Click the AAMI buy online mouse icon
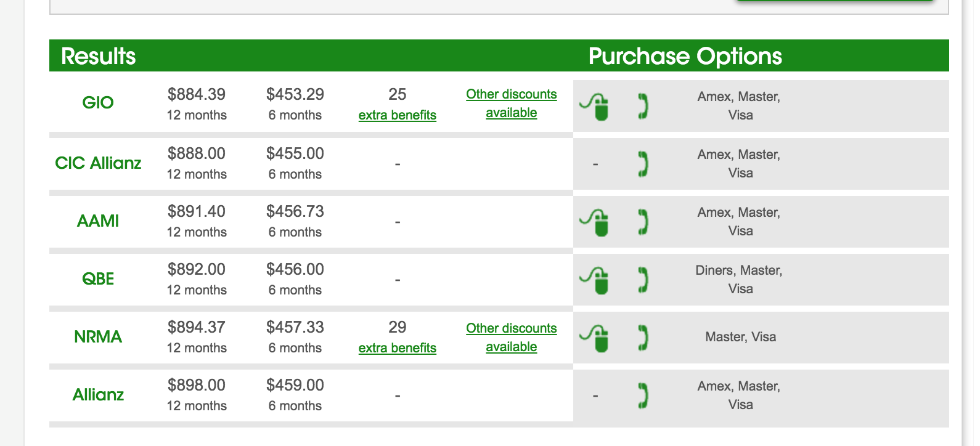 594,222
